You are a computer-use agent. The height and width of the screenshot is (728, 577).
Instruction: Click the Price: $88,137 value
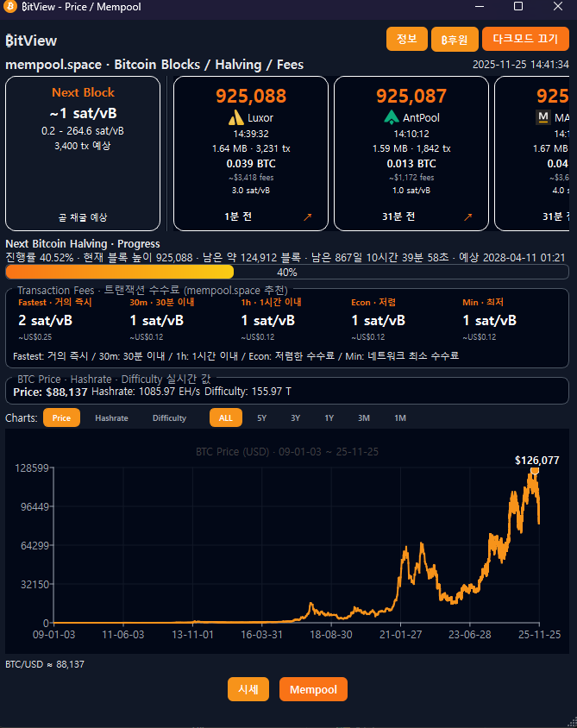[50, 392]
